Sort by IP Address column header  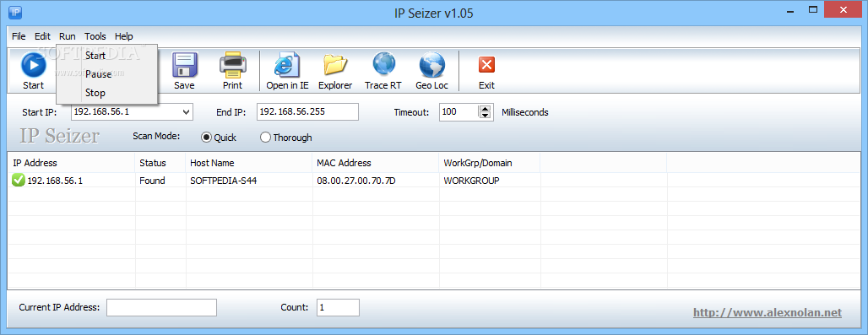coord(72,163)
